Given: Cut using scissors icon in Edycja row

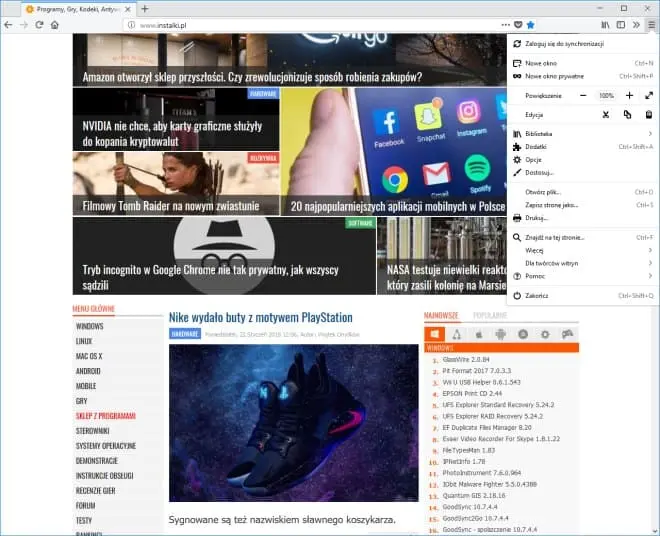Looking at the screenshot, I should pyautogui.click(x=606, y=115).
